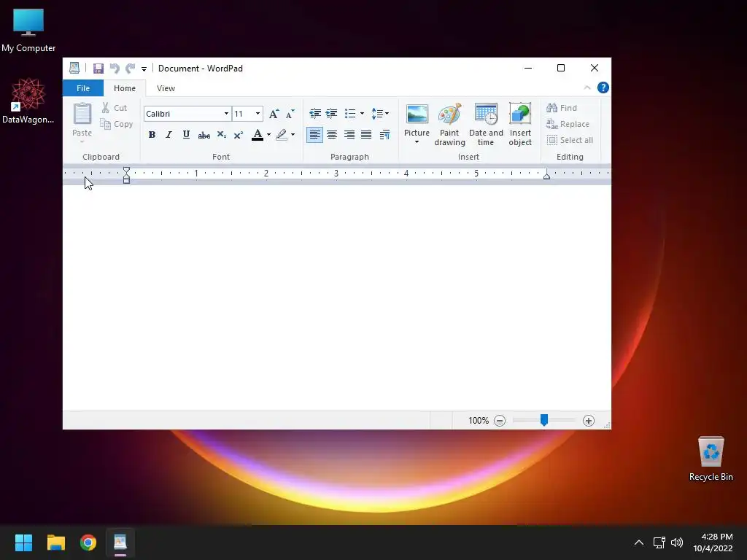Screen dimensions: 747x560
Task: Launch Chrome from the taskbar
Action: [x=88, y=542]
